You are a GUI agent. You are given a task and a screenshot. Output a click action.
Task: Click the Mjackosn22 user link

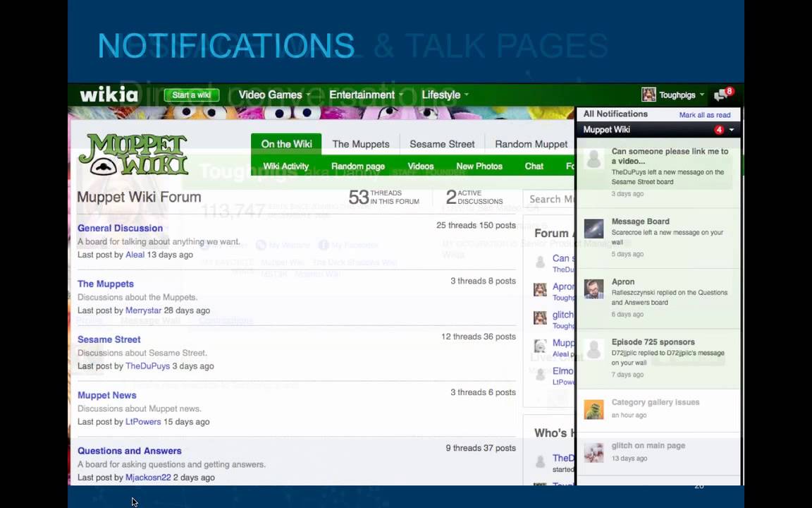click(148, 478)
